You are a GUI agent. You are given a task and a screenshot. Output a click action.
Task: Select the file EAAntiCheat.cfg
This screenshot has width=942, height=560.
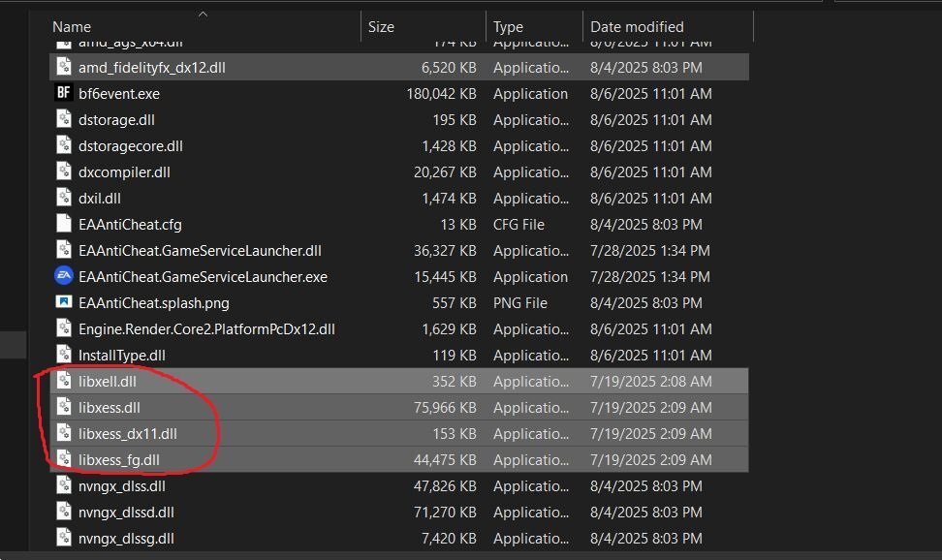tap(130, 224)
